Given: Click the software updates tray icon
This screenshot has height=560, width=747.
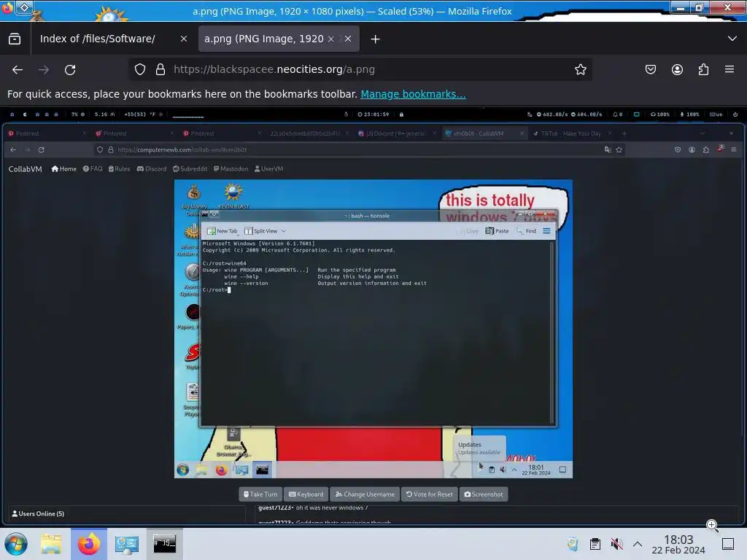Looking at the screenshot, I should click(x=573, y=544).
